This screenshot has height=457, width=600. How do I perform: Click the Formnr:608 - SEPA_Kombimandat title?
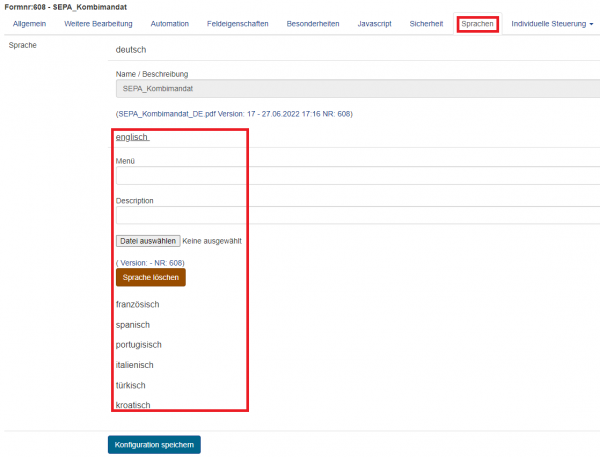pyautogui.click(x=65, y=7)
